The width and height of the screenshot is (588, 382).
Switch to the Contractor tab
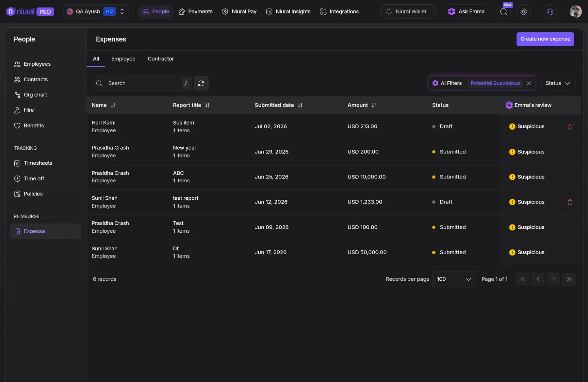[x=161, y=59]
